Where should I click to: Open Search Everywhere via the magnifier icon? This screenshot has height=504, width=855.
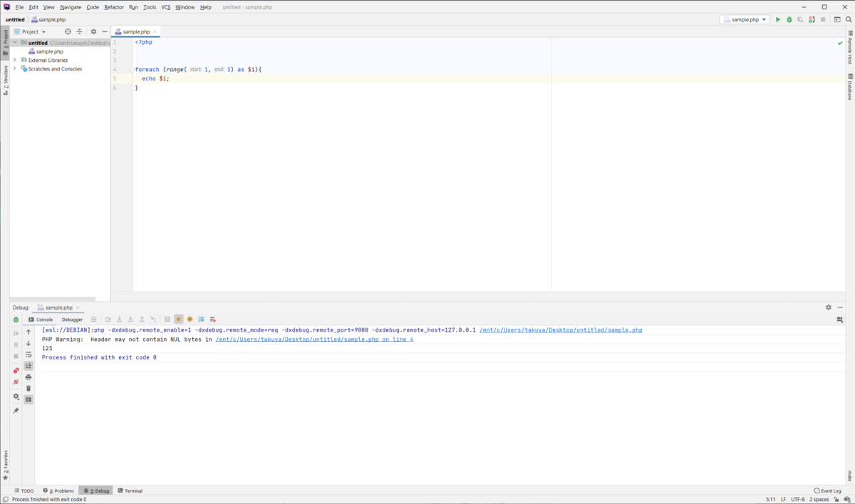[x=848, y=19]
